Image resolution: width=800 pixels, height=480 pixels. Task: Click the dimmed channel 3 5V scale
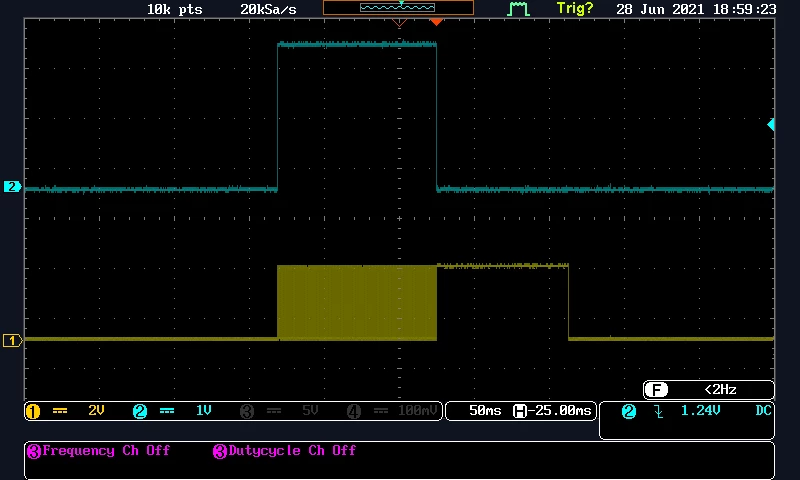click(x=310, y=411)
